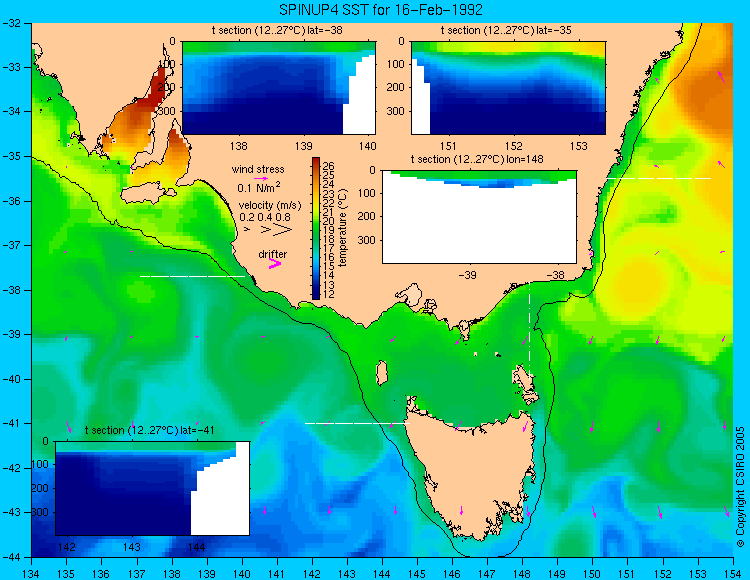Click the vertical dashed section line at longitude 148
The height and width of the screenshot is (580, 750).
tap(529, 330)
